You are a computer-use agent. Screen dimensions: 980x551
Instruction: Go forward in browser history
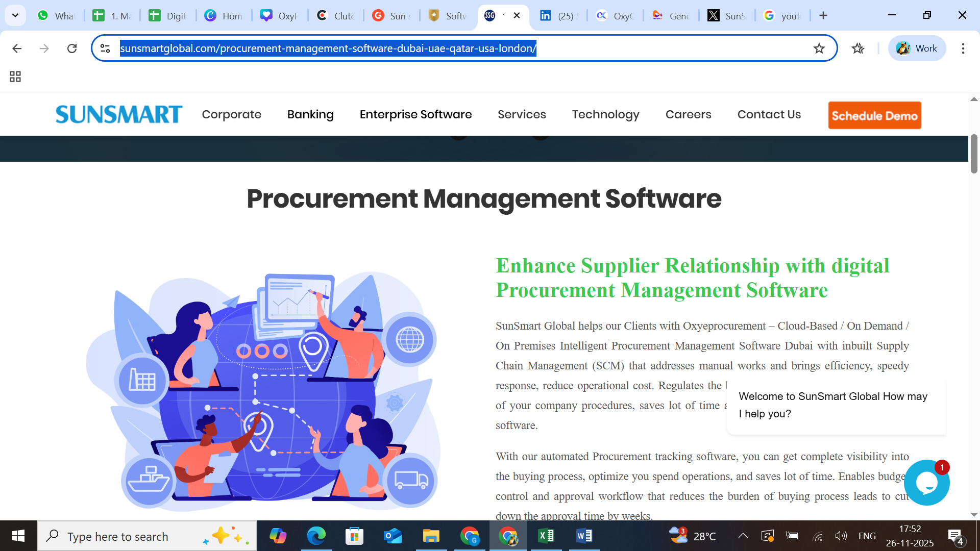click(x=44, y=48)
